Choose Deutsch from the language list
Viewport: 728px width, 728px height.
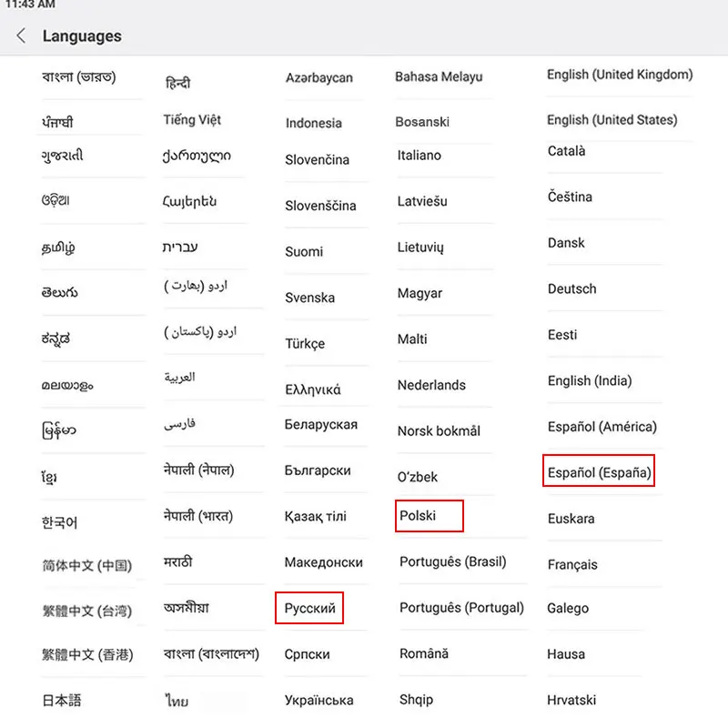(x=571, y=288)
